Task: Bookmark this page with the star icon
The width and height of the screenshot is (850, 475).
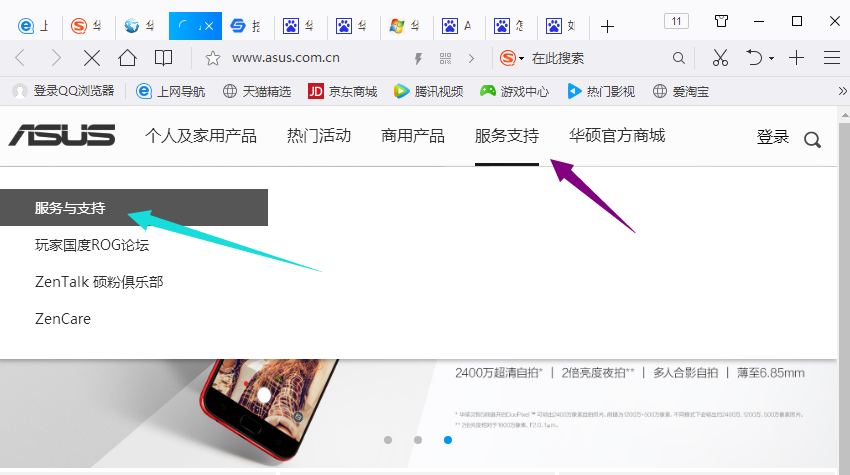Action: (212, 58)
